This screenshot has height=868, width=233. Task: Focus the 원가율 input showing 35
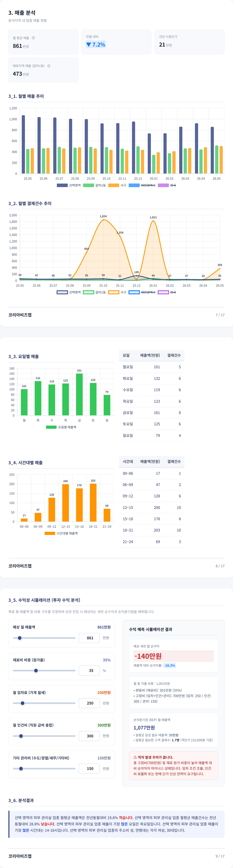click(89, 671)
